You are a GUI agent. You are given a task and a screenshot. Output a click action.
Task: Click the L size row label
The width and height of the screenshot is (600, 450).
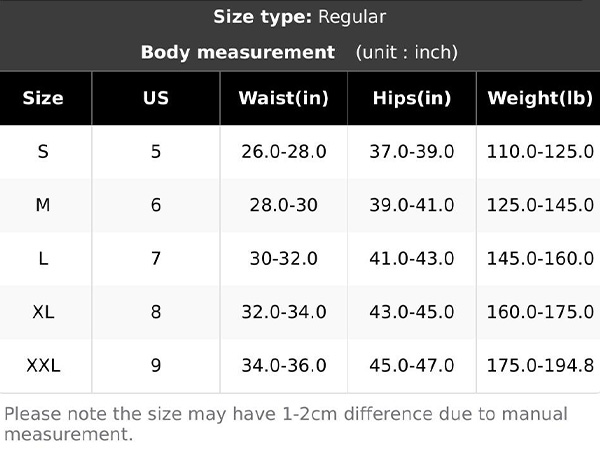point(43,259)
